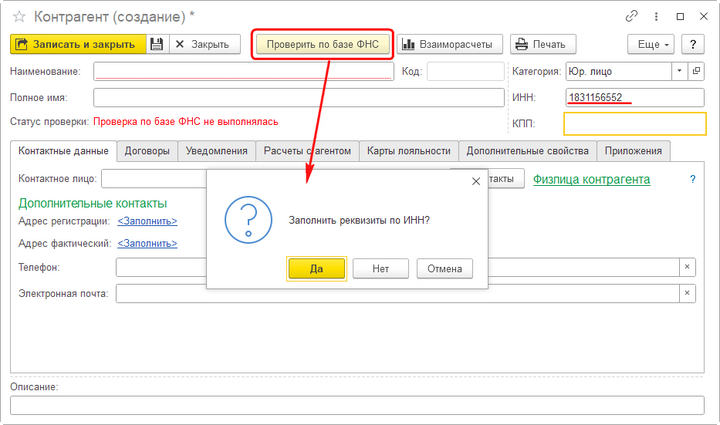Click the status text Проверка по базе ФНС не выполнялась
The height and width of the screenshot is (425, 720).
click(x=186, y=122)
